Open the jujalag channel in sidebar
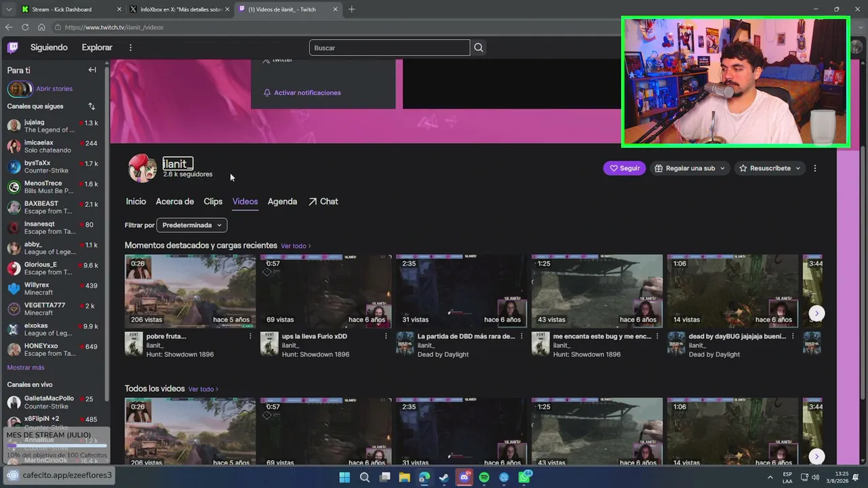The height and width of the screenshot is (488, 868). [53, 126]
